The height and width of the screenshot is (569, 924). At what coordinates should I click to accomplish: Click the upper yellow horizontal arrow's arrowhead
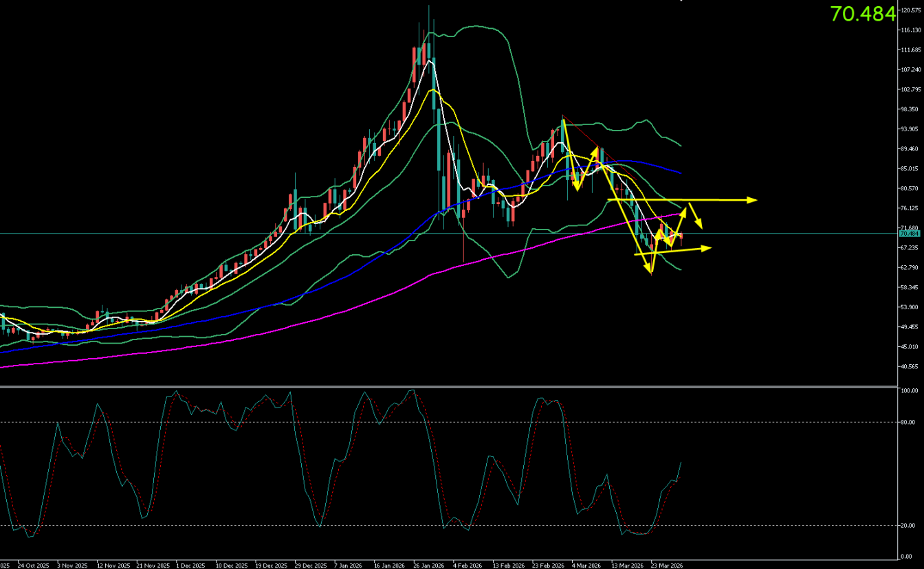(752, 200)
